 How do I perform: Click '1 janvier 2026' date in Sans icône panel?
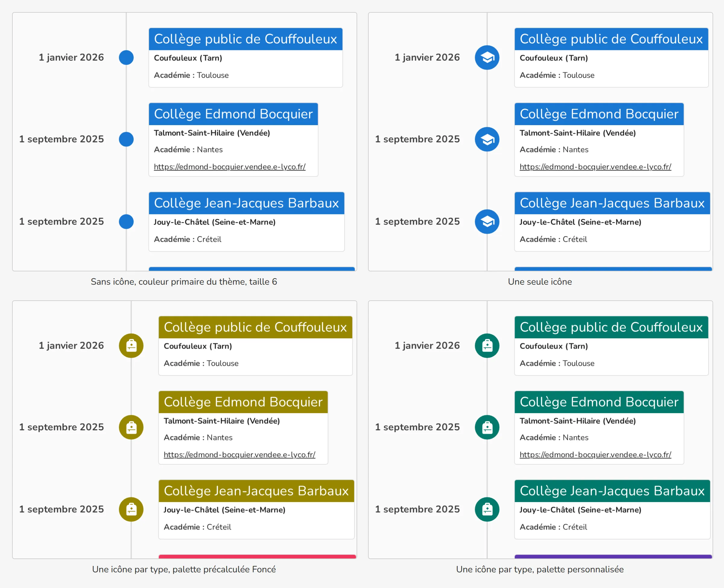(x=71, y=58)
